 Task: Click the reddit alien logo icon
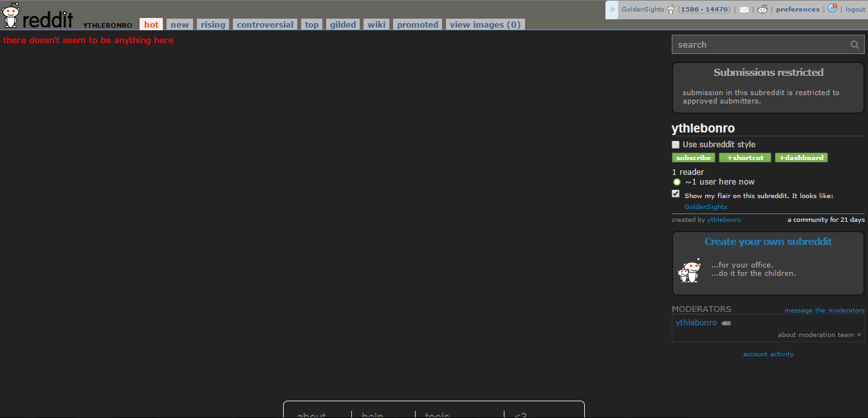(x=12, y=15)
